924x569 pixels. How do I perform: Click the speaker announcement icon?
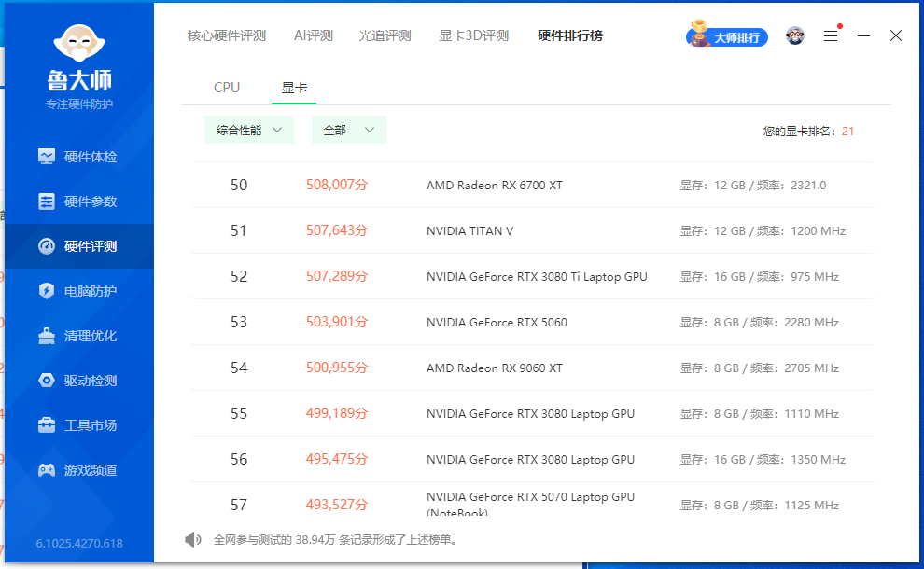pyautogui.click(x=192, y=539)
